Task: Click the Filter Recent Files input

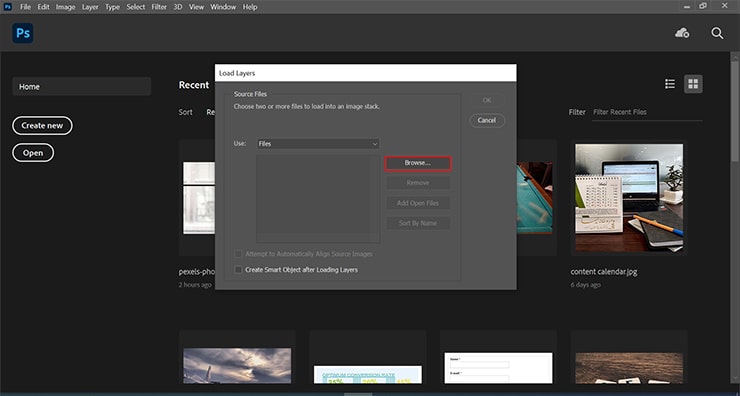Action: coord(647,112)
